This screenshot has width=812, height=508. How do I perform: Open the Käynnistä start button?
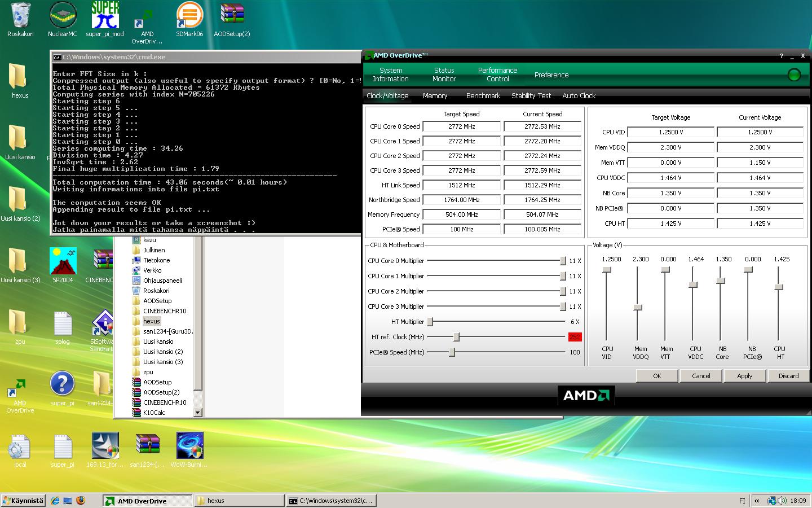pos(23,501)
